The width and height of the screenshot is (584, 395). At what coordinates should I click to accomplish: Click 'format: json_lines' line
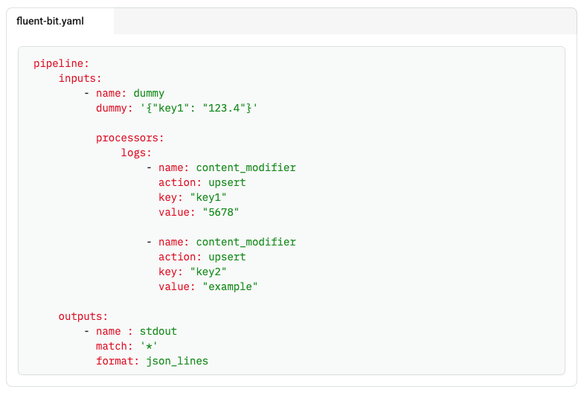(x=152, y=361)
